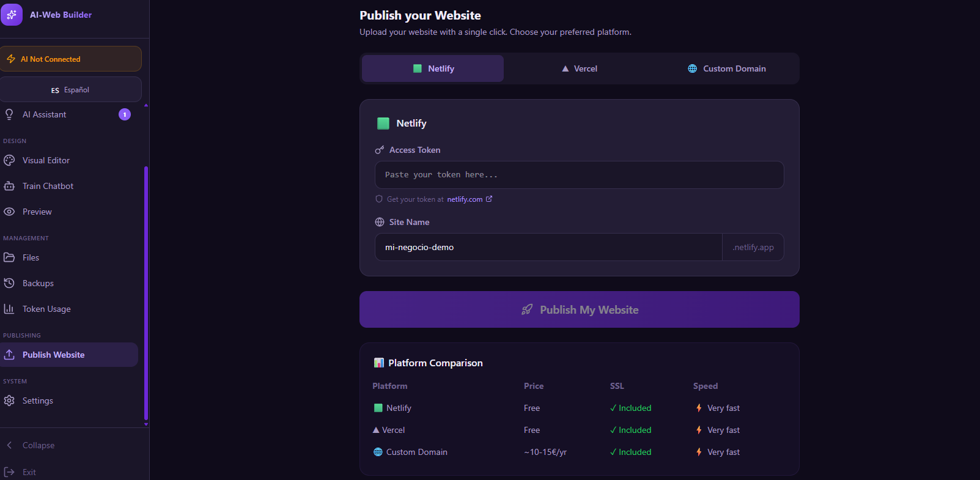
Task: Click the Publish Website upload icon
Action: 9,355
